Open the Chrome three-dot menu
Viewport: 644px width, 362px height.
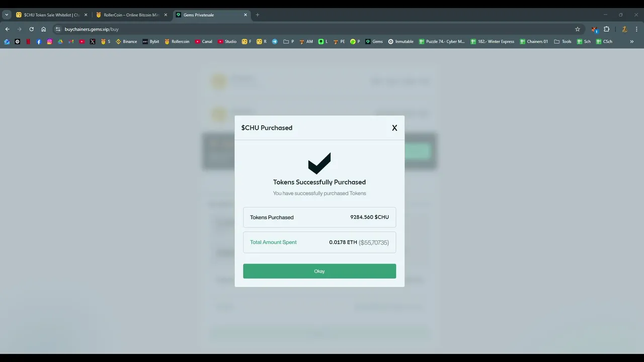pos(636,29)
